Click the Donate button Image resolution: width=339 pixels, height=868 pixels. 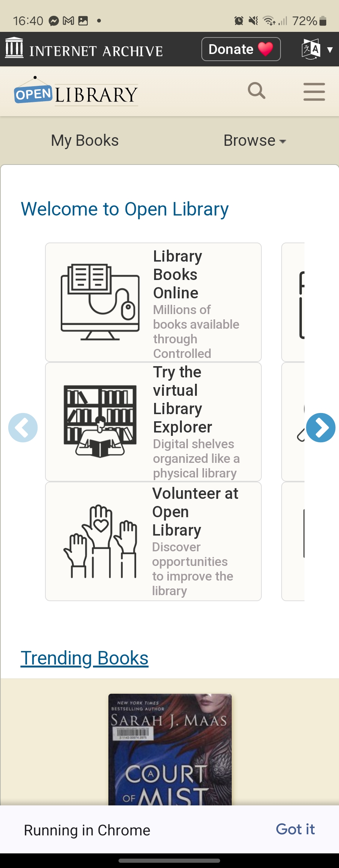pos(241,49)
